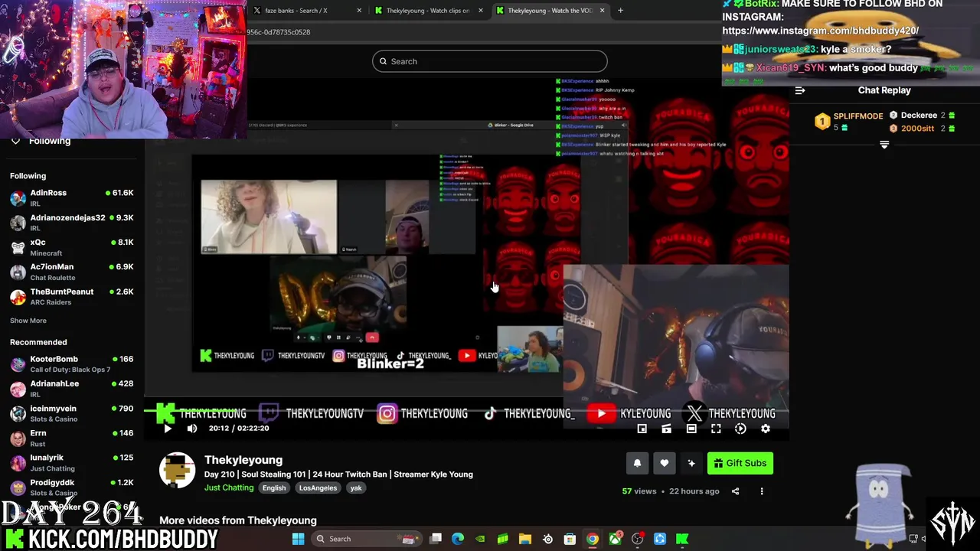The height and width of the screenshot is (551, 980).
Task: Close the Watch clips browser tab
Action: pyautogui.click(x=481, y=11)
